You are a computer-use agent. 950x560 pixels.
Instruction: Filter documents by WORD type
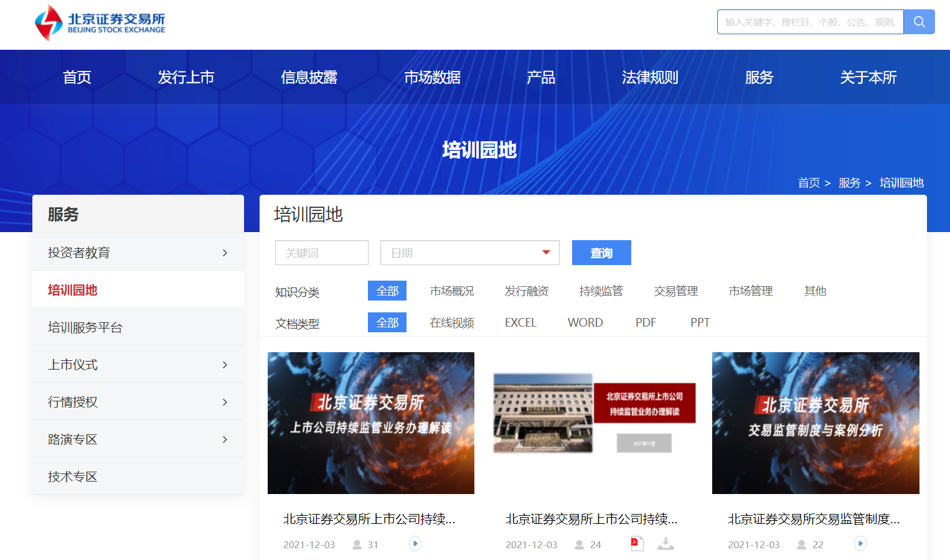585,322
